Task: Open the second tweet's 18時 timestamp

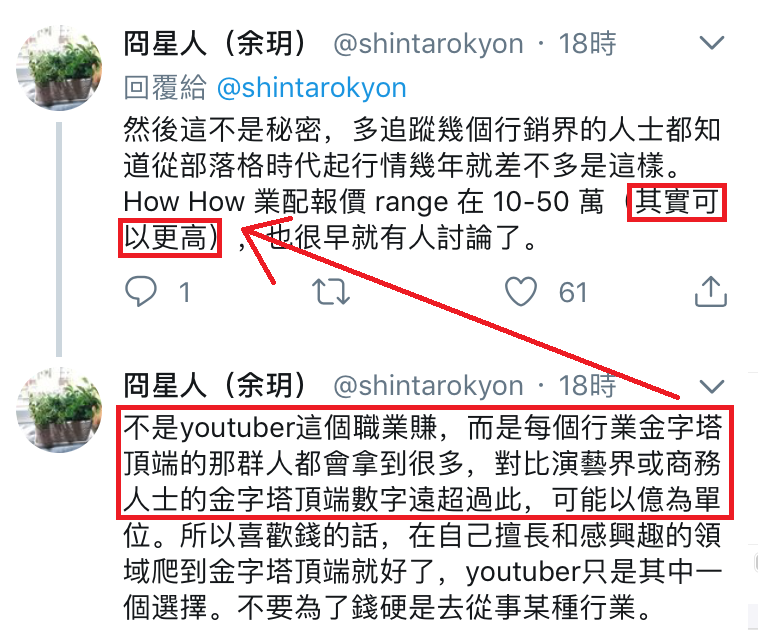Action: [588, 386]
